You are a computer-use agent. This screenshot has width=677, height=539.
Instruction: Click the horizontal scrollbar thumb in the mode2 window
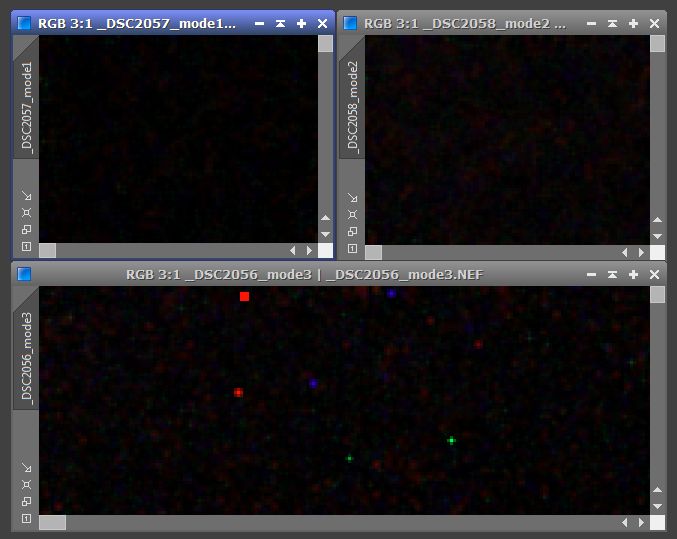pos(373,253)
